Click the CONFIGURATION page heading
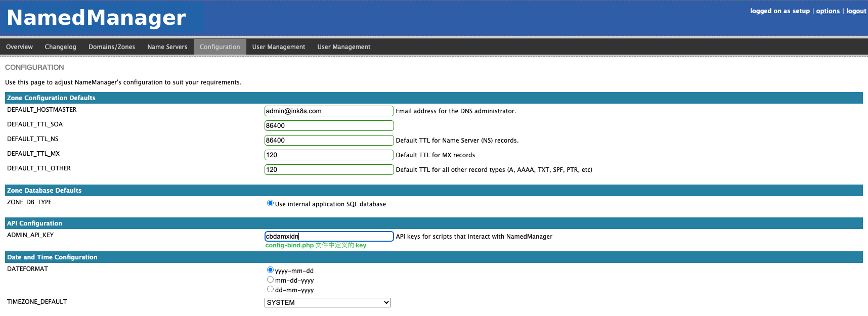 [x=34, y=67]
